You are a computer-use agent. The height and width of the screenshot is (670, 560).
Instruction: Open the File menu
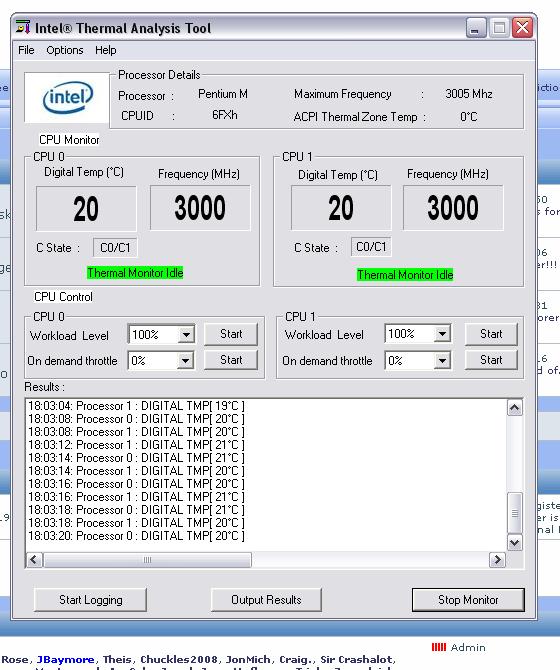pos(26,50)
